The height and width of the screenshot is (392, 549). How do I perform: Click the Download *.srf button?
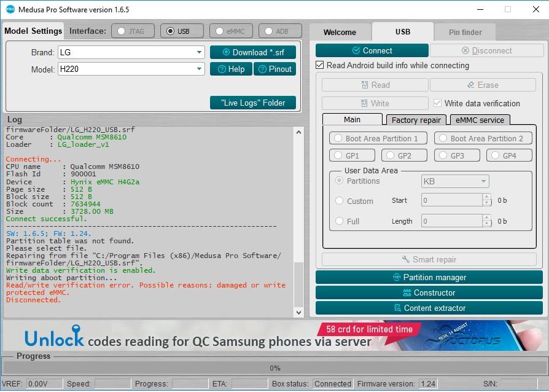tap(253, 52)
